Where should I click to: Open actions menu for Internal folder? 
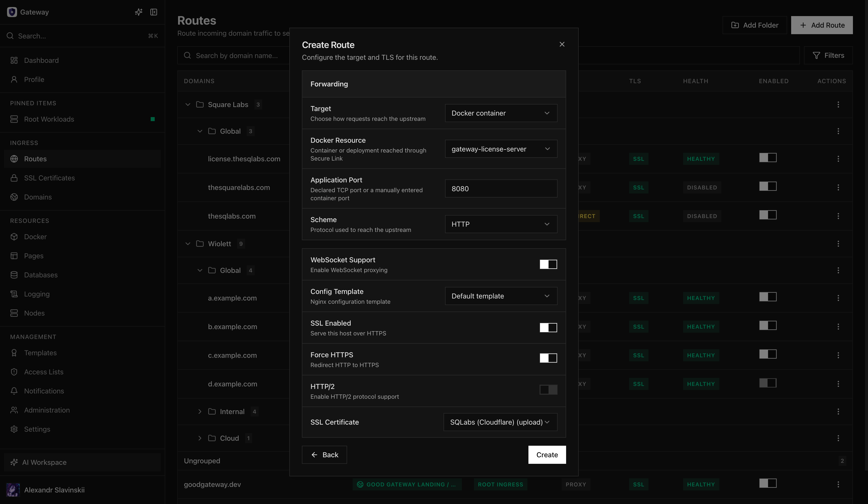838,411
